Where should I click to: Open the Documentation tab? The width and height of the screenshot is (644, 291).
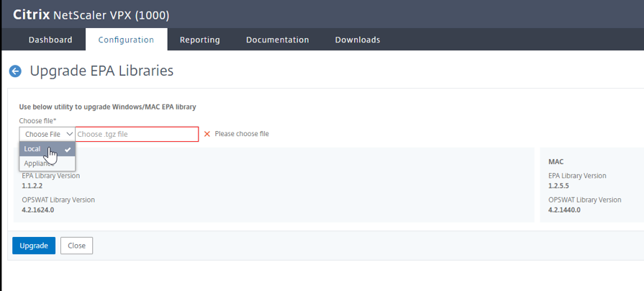[277, 40]
